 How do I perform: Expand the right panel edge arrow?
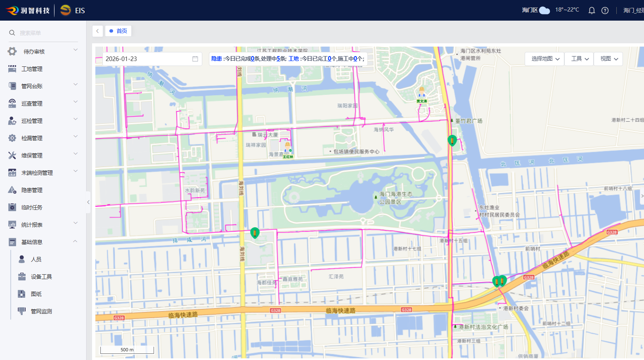[x=642, y=196]
